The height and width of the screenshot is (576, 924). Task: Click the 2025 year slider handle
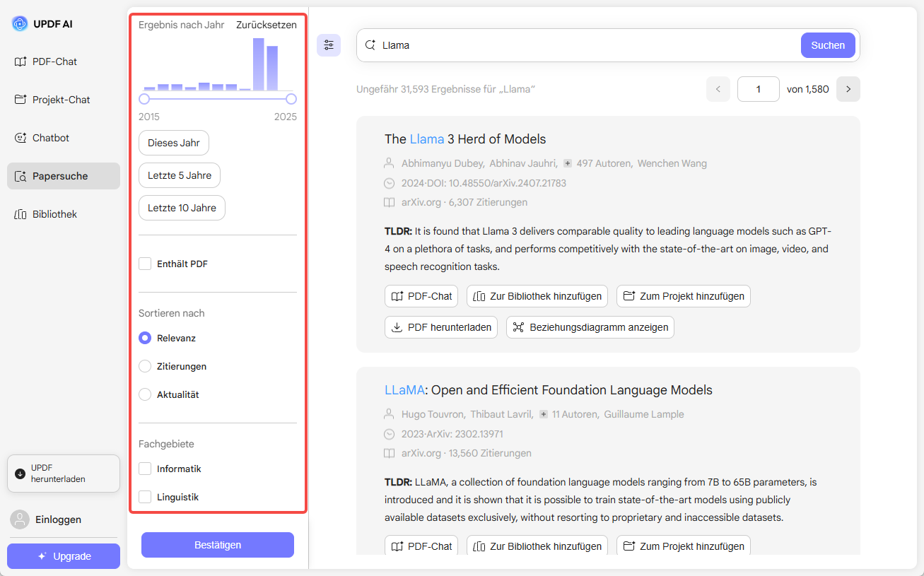(x=291, y=99)
